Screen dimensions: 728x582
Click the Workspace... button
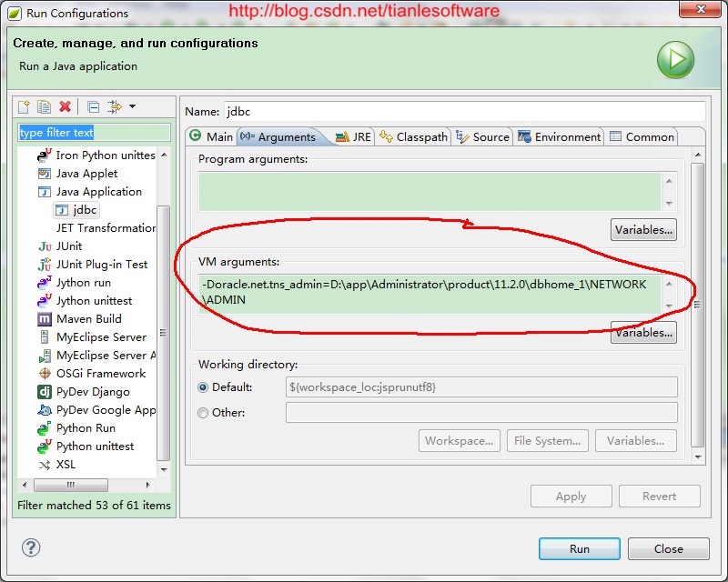pos(460,441)
